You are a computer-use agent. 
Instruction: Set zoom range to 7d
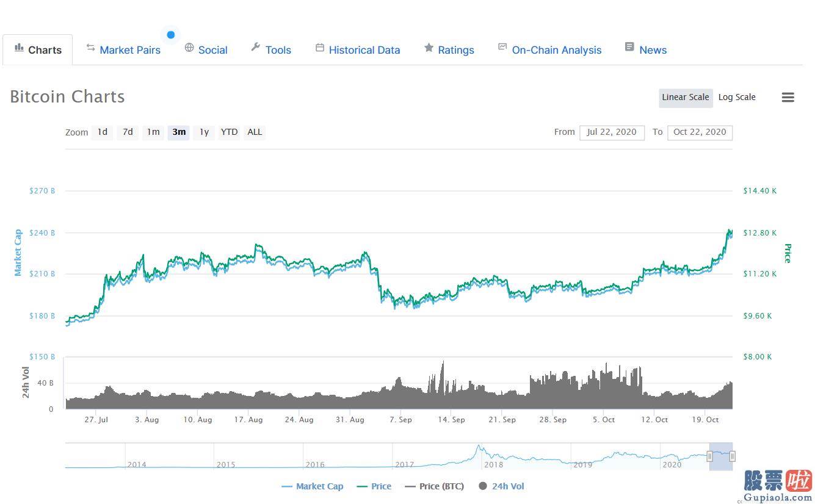pyautogui.click(x=128, y=132)
